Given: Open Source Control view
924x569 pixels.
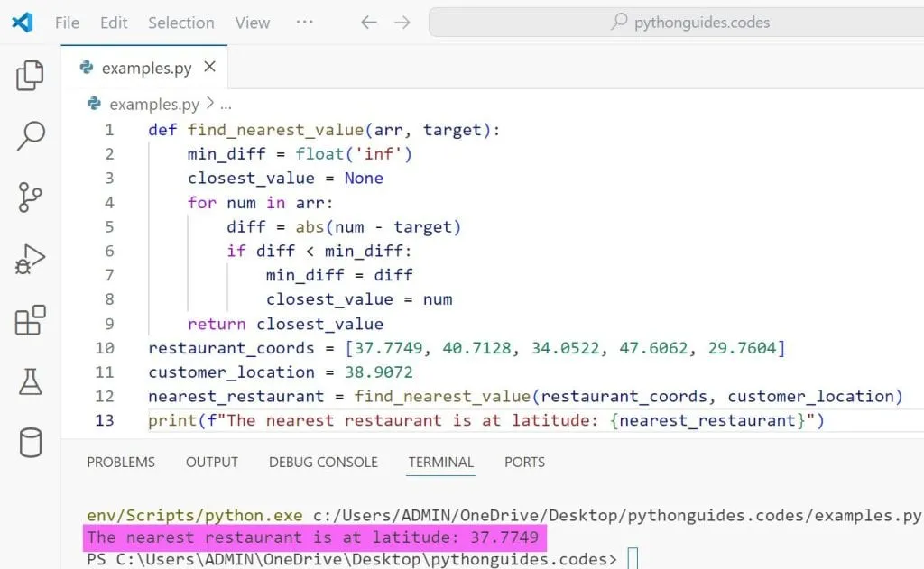Looking at the screenshot, I should [x=30, y=197].
